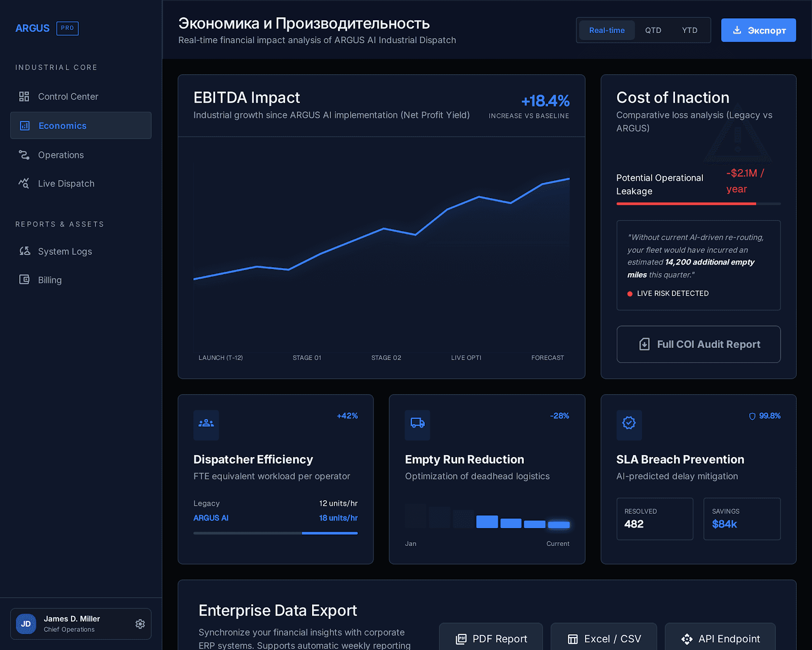
Task: Click the ARGUS logo
Action: click(32, 28)
